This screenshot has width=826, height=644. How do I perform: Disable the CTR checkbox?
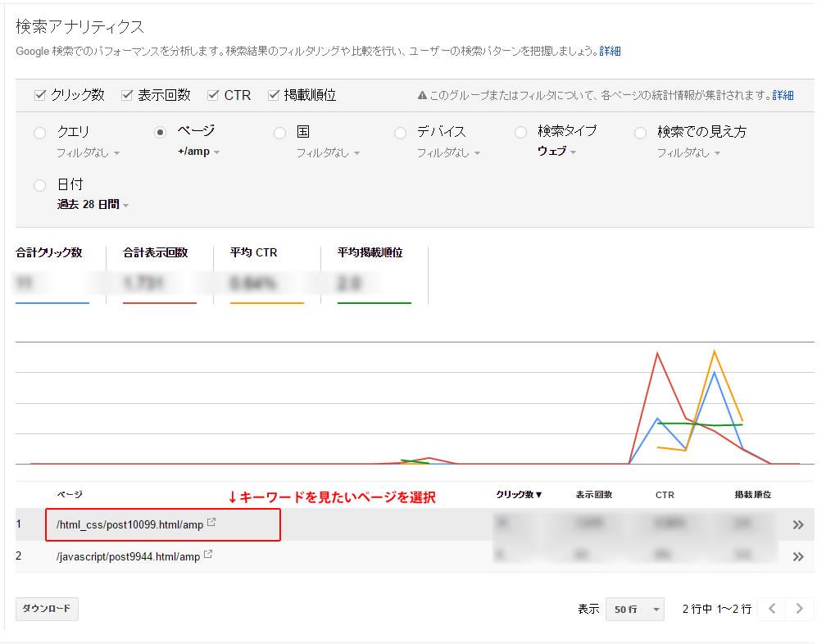(x=213, y=95)
